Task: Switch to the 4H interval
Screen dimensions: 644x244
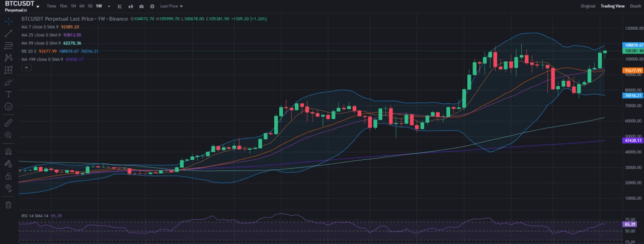Action: click(x=82, y=6)
